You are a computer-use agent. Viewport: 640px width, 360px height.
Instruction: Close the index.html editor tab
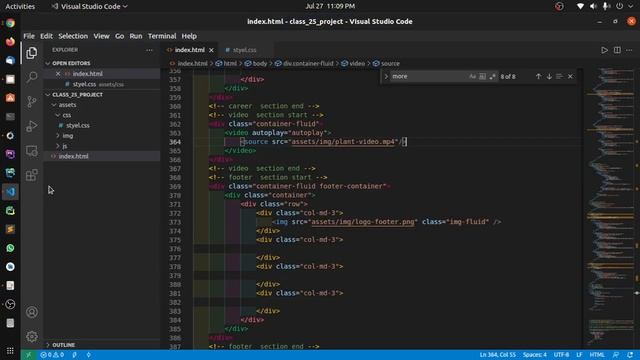211,50
